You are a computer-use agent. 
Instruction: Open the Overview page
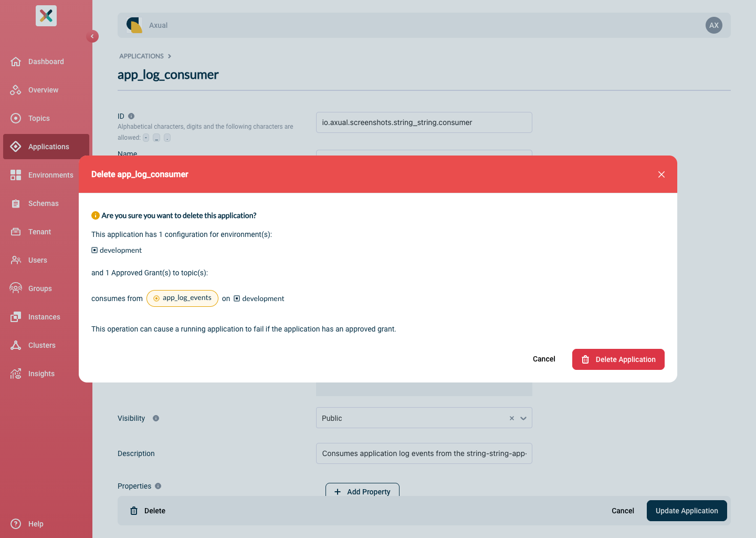[x=46, y=90]
